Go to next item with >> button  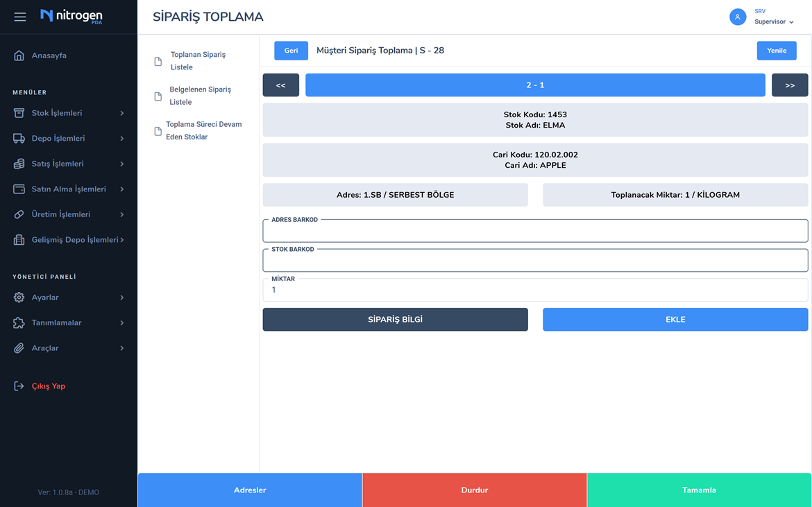[790, 85]
